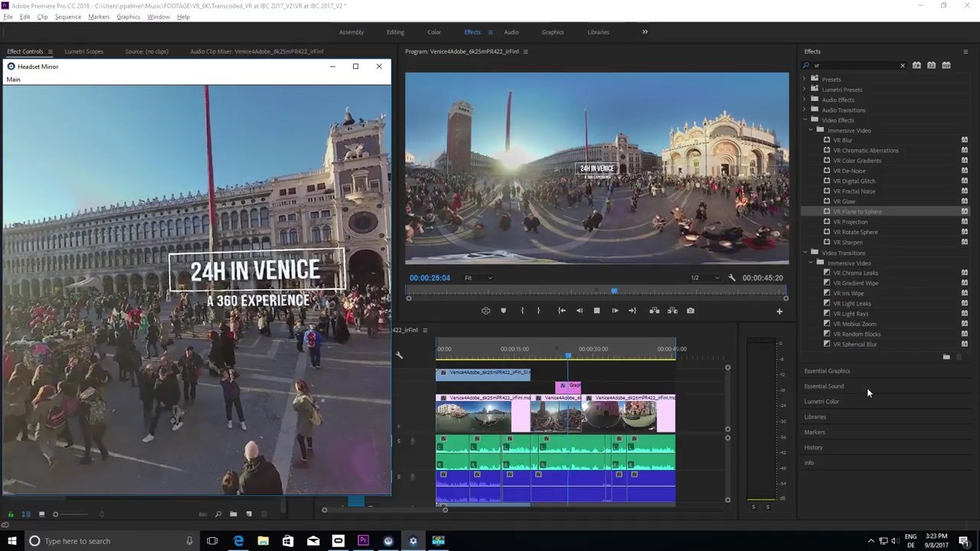
Task: Click the Lift button
Action: click(654, 311)
